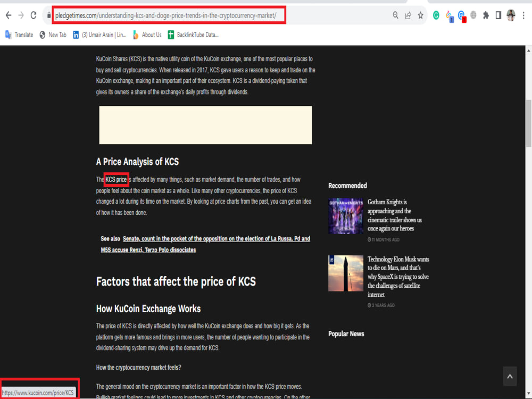Open the Grammarly extension icon
532x399 pixels.
click(x=436, y=15)
